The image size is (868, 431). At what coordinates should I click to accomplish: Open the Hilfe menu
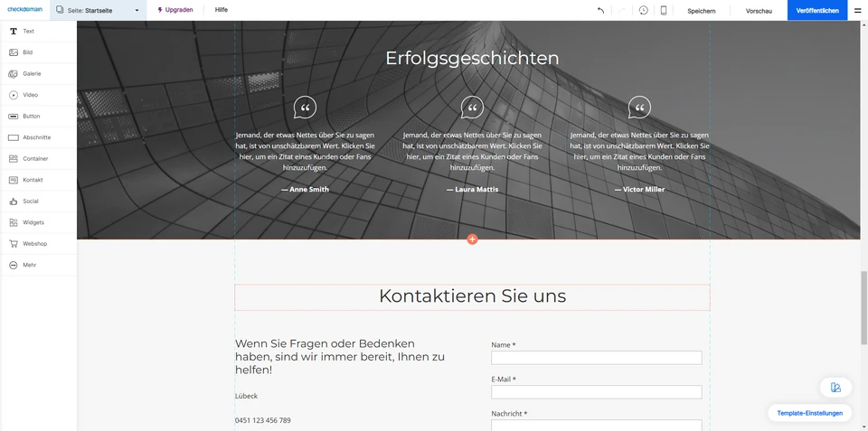[222, 10]
